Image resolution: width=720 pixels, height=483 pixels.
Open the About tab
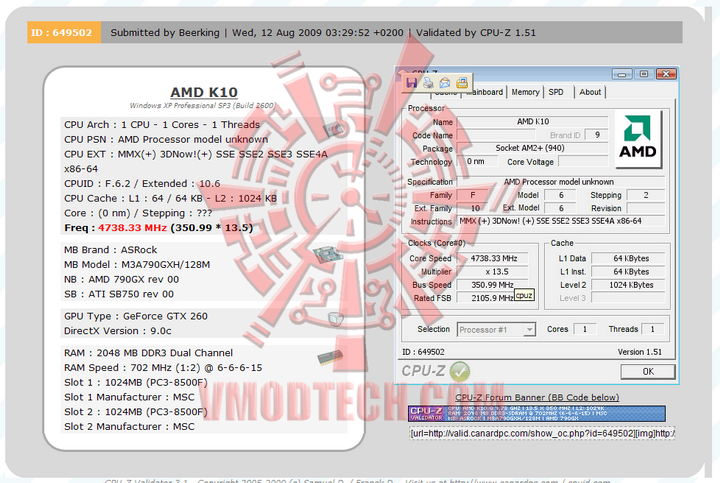pos(590,92)
